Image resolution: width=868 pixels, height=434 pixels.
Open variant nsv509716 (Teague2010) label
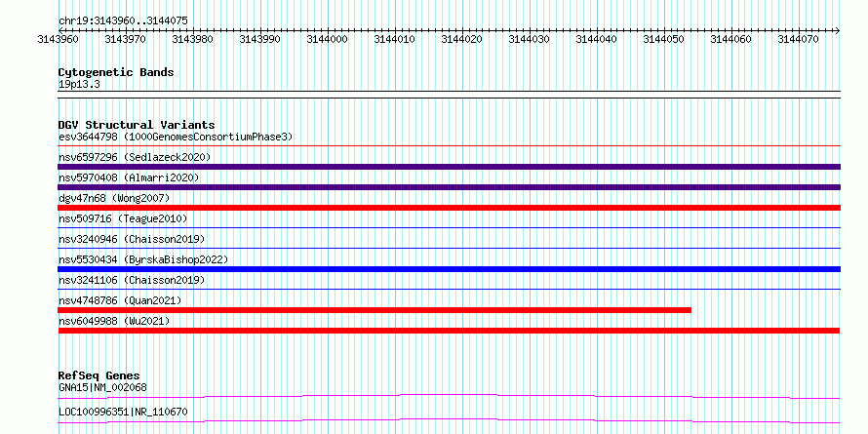coord(123,218)
